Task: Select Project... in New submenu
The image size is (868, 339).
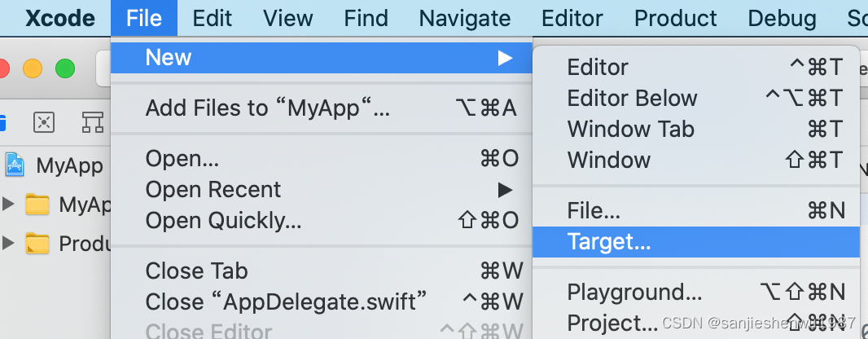Action: point(696,323)
